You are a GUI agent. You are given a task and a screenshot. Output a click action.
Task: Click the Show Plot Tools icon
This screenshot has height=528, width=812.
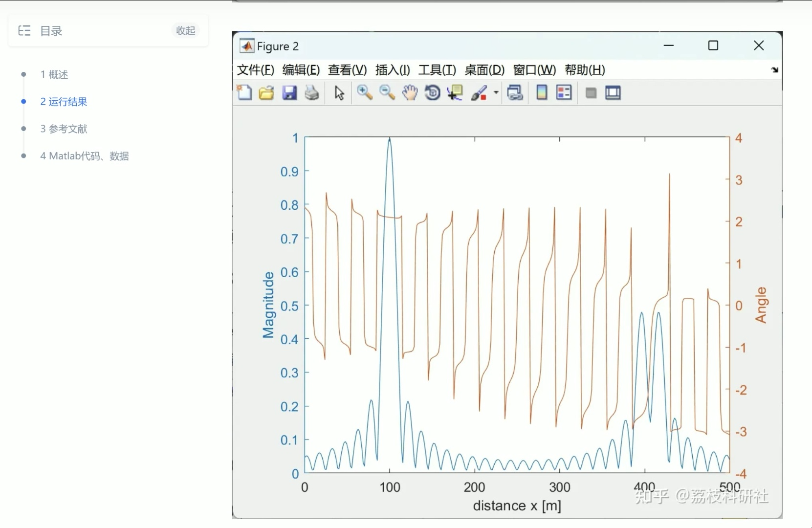click(x=613, y=92)
